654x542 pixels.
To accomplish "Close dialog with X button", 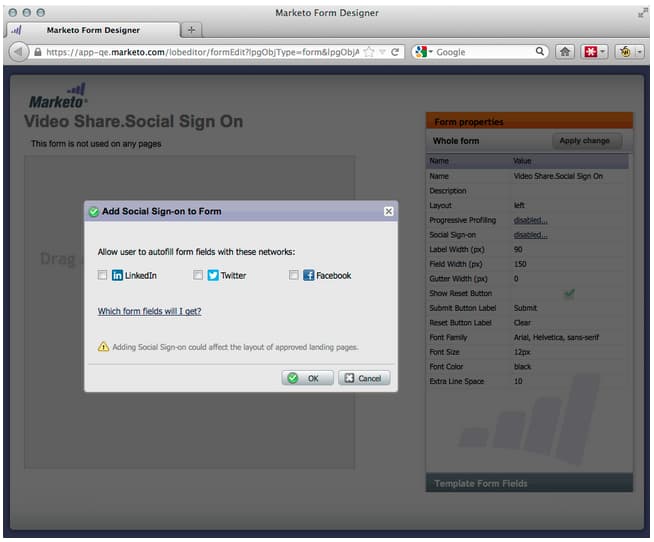I will (x=388, y=212).
